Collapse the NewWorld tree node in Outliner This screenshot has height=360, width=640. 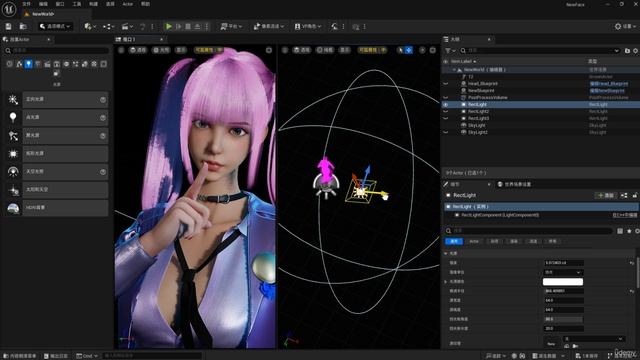click(454, 70)
